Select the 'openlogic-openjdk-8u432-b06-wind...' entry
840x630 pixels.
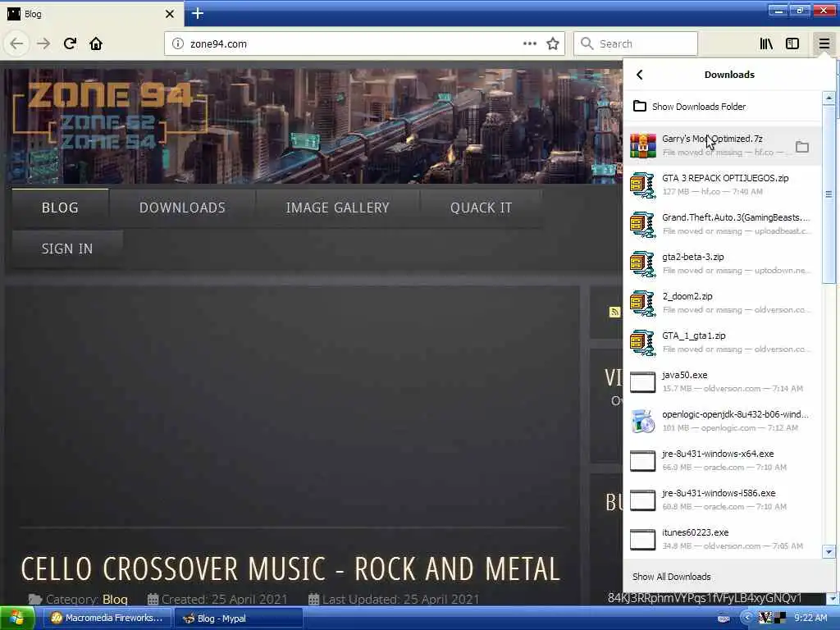click(722, 422)
